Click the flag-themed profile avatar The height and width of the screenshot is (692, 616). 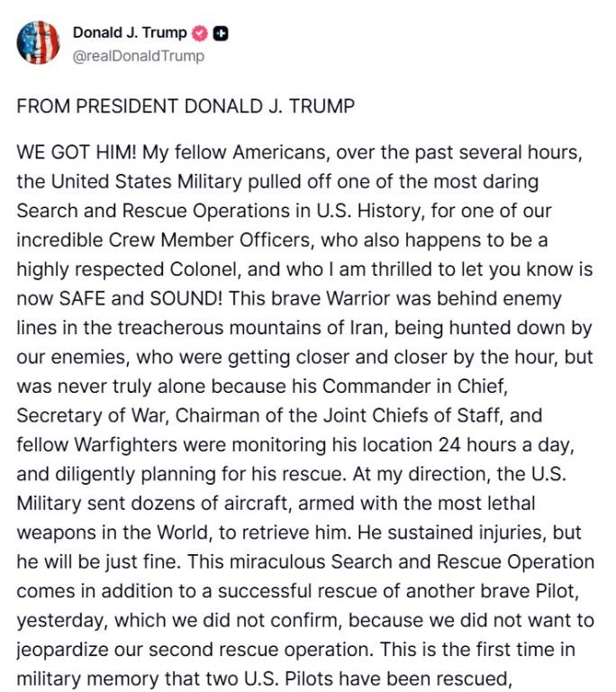tap(38, 42)
